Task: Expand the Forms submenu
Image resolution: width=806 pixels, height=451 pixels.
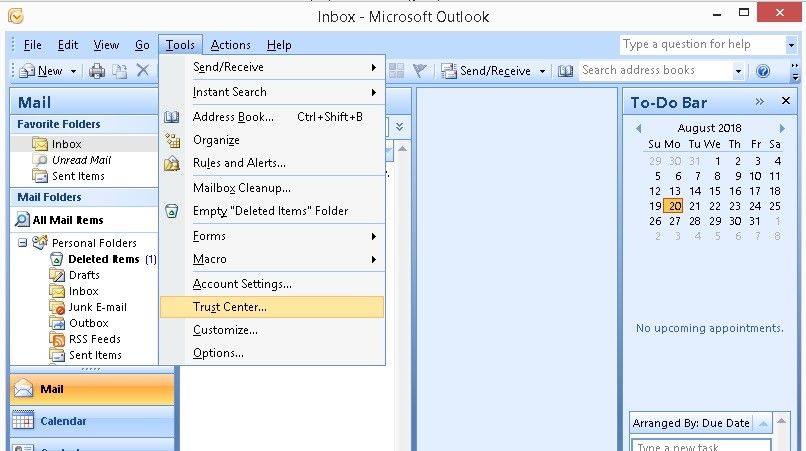Action: pyautogui.click(x=374, y=236)
